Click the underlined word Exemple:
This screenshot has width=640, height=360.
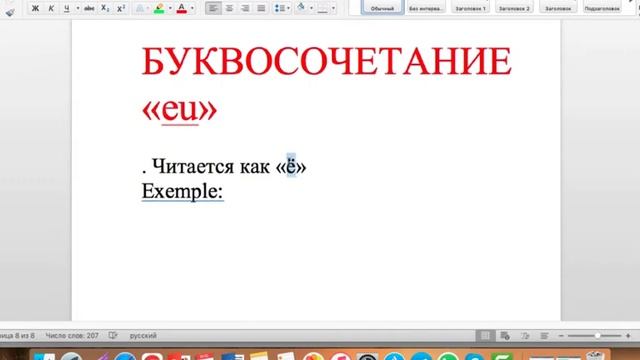pos(182,191)
